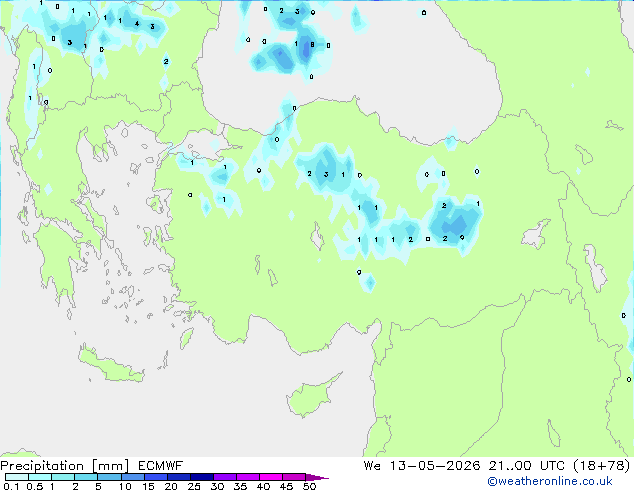Click the 'Precipitation' title text
The height and width of the screenshot is (490, 634).
pyautogui.click(x=42, y=466)
